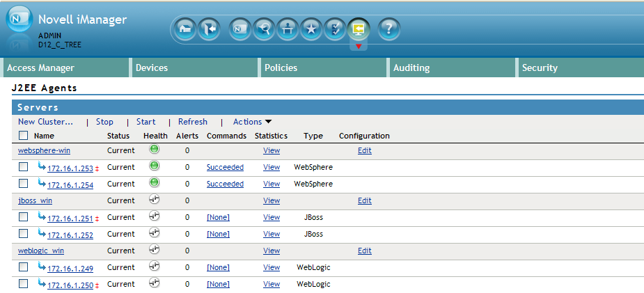Open [None] commands link for 172.16.1.249

[218, 267]
